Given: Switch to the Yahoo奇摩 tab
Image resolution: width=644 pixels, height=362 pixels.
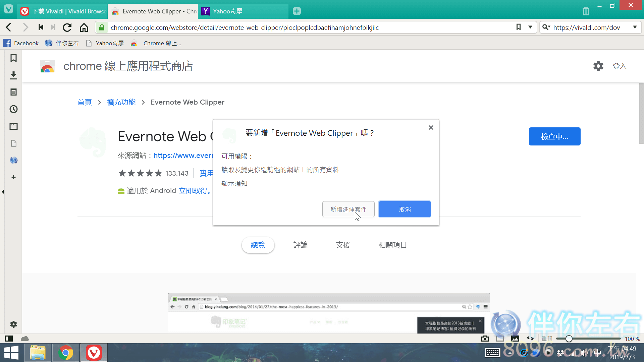Looking at the screenshot, I should click(x=243, y=11).
